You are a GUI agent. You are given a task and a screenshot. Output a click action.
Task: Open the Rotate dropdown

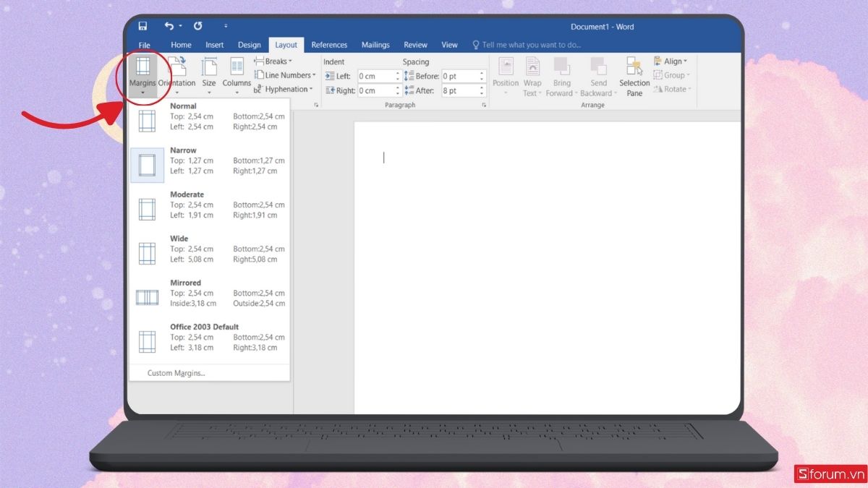(x=672, y=89)
